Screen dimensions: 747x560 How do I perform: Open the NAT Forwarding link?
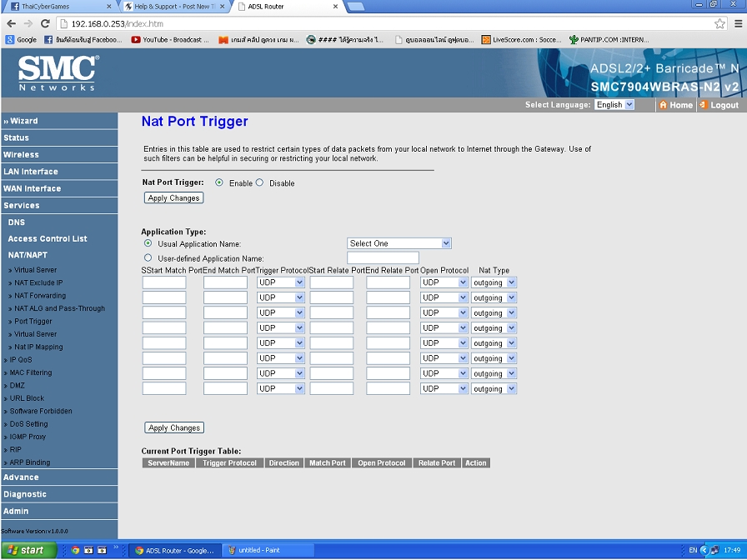pyautogui.click(x=40, y=296)
